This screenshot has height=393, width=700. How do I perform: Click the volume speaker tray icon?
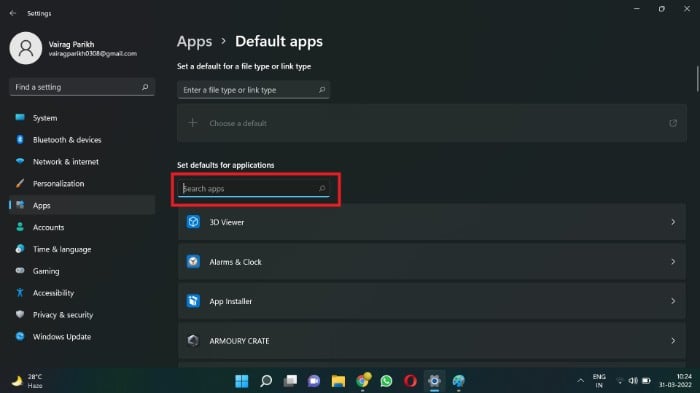point(633,380)
